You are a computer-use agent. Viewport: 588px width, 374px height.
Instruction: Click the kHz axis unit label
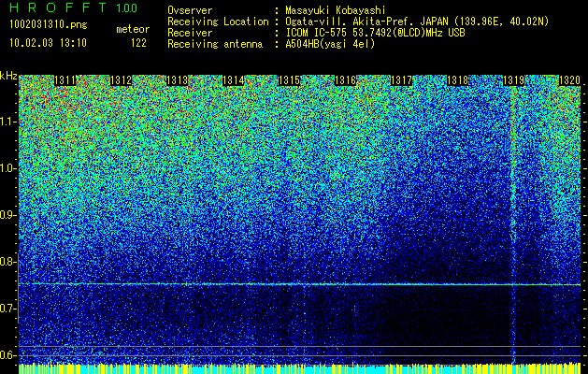tap(8, 76)
